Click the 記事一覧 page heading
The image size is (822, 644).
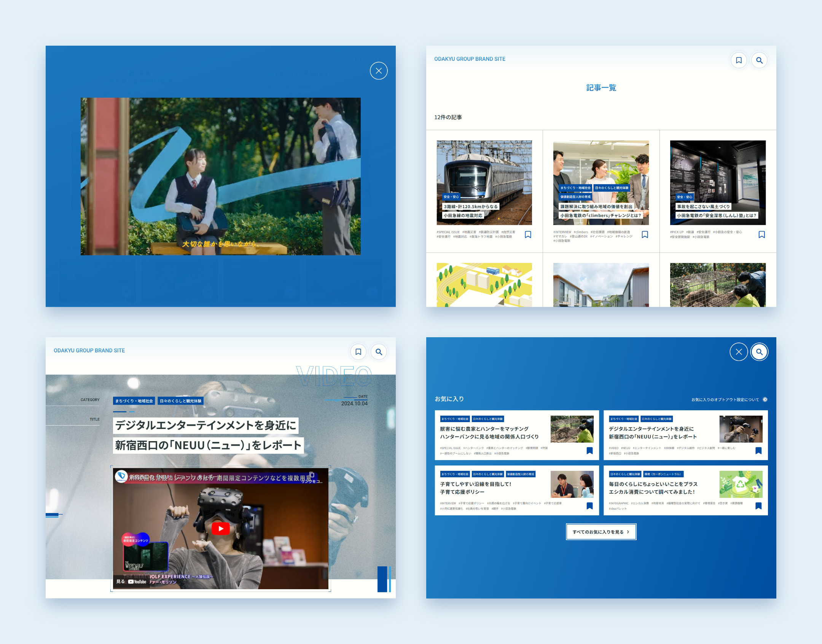[x=601, y=88]
